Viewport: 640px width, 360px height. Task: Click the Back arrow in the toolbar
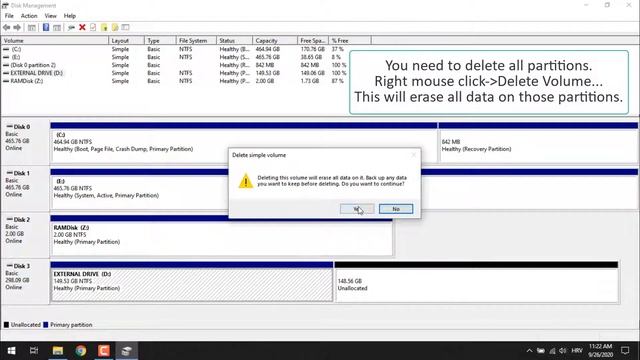point(7,27)
